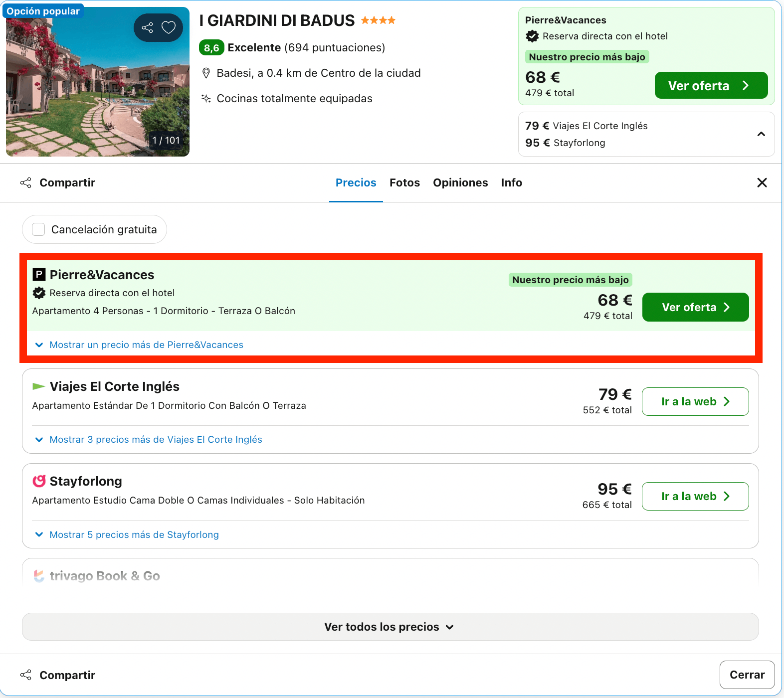Click the sparkle icon beside Cocinas totalmente equipadas
This screenshot has height=698, width=784.
(206, 98)
